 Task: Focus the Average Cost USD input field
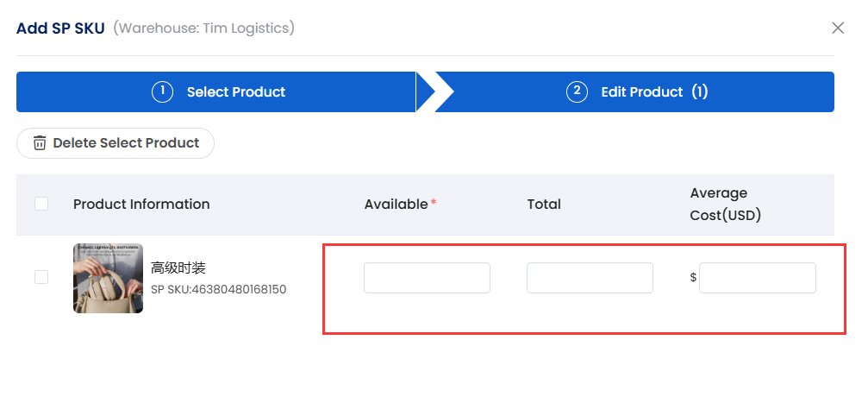click(758, 278)
